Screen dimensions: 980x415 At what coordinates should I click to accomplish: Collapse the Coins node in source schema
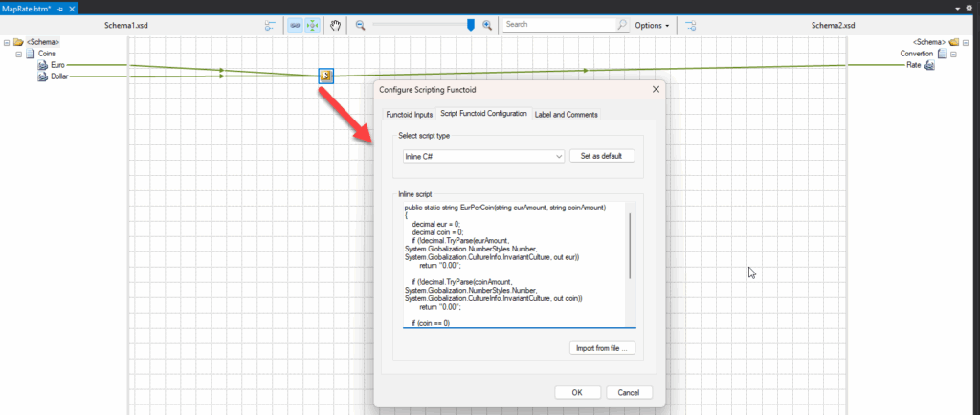pyautogui.click(x=18, y=54)
